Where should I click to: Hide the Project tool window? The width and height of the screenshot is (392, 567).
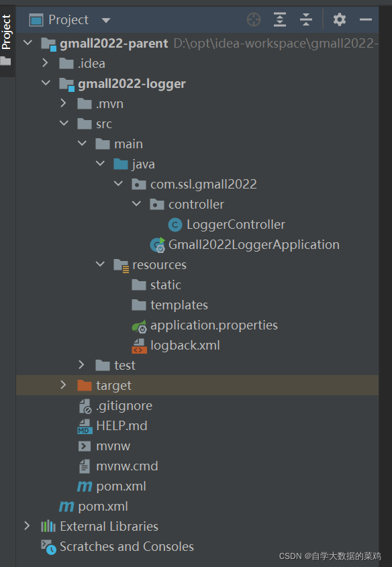(x=366, y=19)
